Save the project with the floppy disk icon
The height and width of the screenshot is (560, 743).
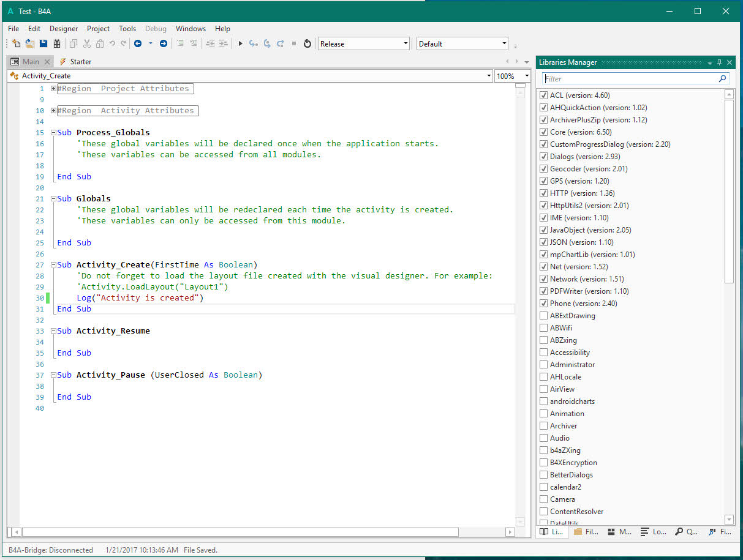[x=43, y=43]
